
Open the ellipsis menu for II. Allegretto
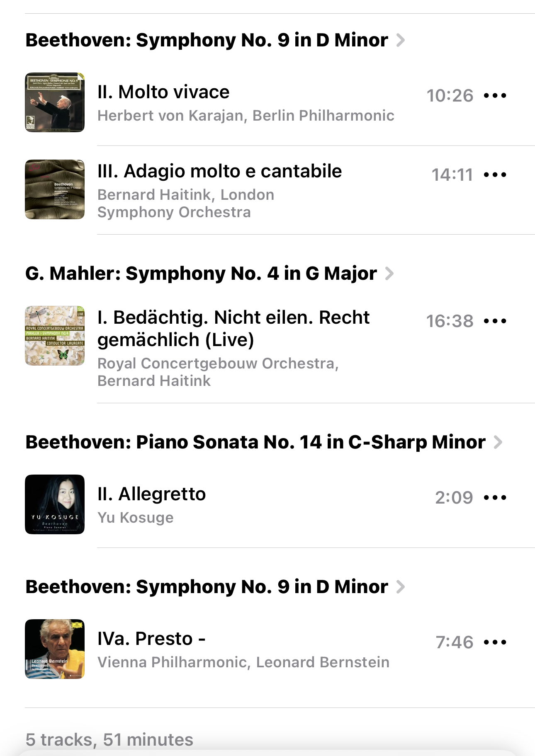tap(495, 497)
